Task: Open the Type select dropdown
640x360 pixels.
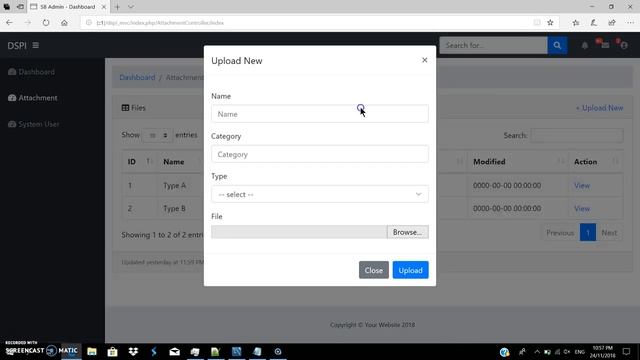Action: pos(320,194)
